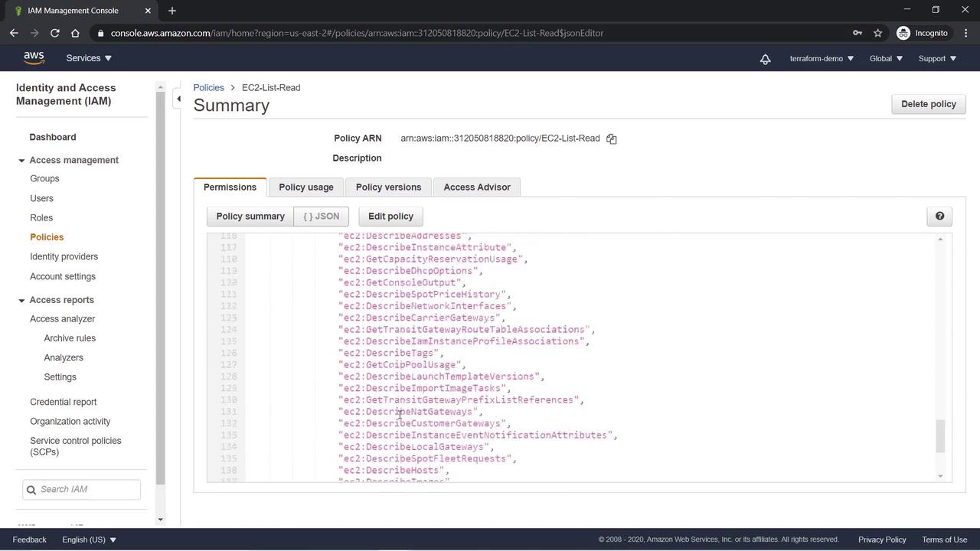Collapse the IAM sidebar with arrow icon
The width and height of the screenshot is (980, 551).
pos(178,99)
